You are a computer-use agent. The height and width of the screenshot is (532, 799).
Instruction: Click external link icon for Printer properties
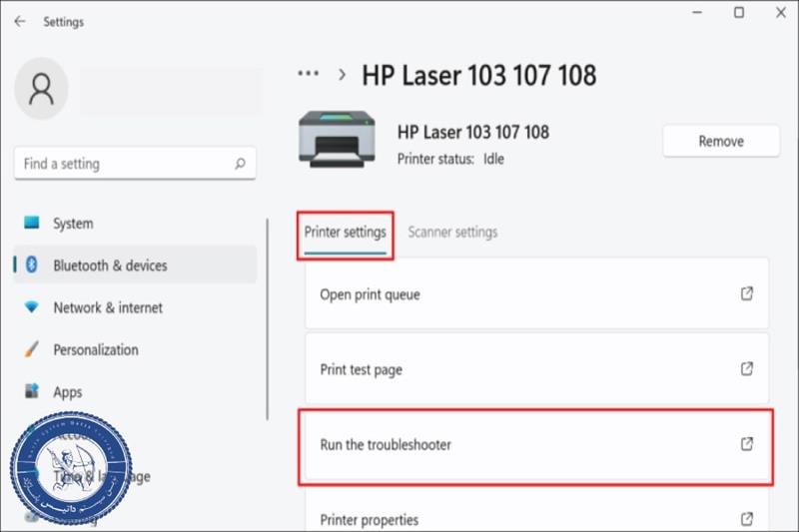(747, 519)
